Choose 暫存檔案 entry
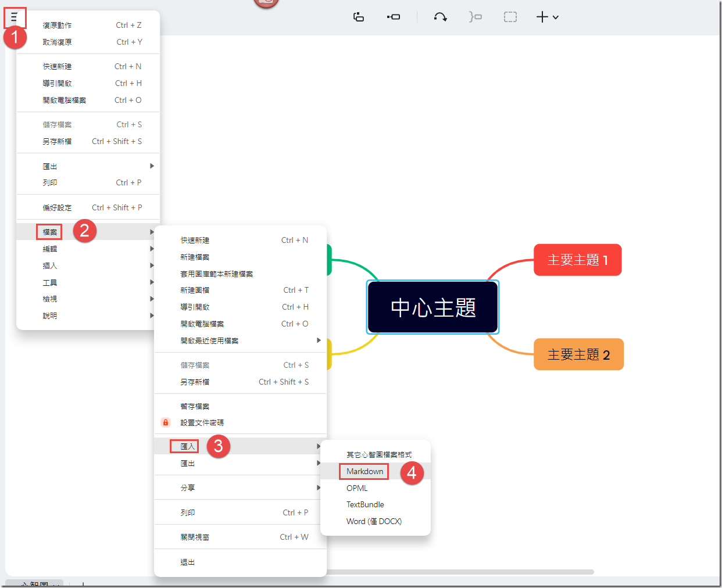The height and width of the screenshot is (588, 722). point(240,406)
